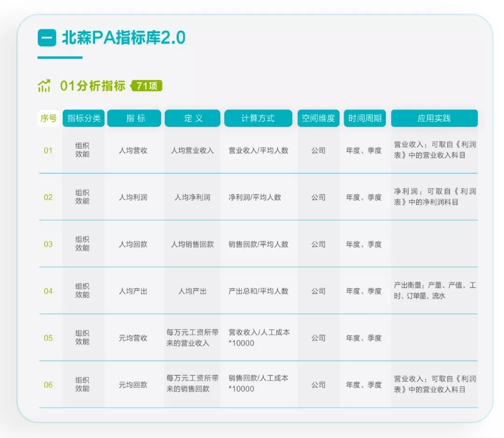Click the 定义 column header
This screenshot has height=438, width=504.
click(192, 118)
